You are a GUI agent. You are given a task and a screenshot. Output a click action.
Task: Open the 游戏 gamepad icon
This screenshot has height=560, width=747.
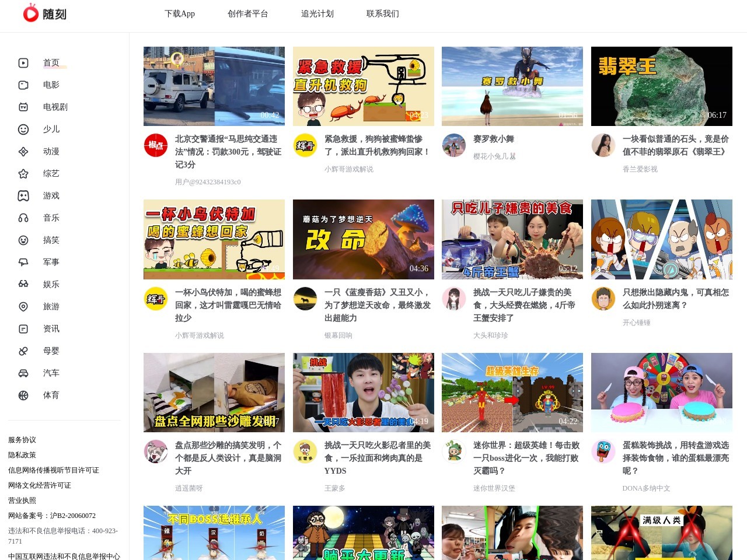click(x=23, y=196)
